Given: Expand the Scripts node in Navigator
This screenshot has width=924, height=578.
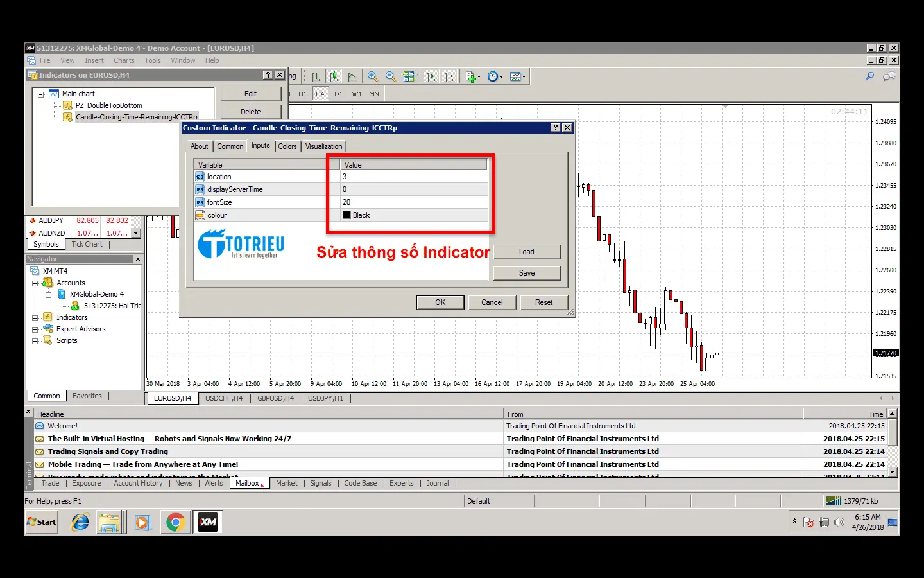Looking at the screenshot, I should pyautogui.click(x=35, y=341).
